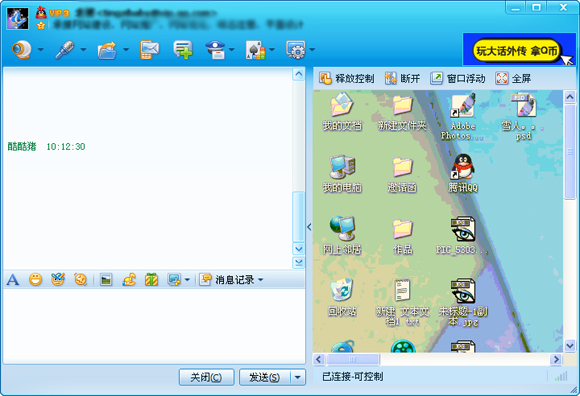580x396 pixels.
Task: Toggle 全屏 full screen remote view
Action: 513,78
